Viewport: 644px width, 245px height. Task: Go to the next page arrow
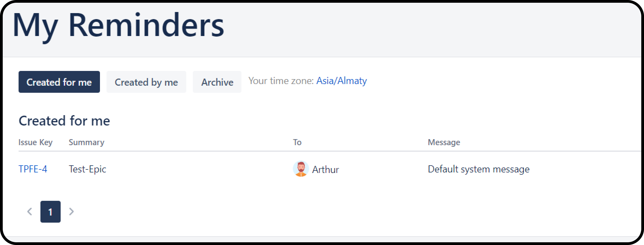pos(71,211)
